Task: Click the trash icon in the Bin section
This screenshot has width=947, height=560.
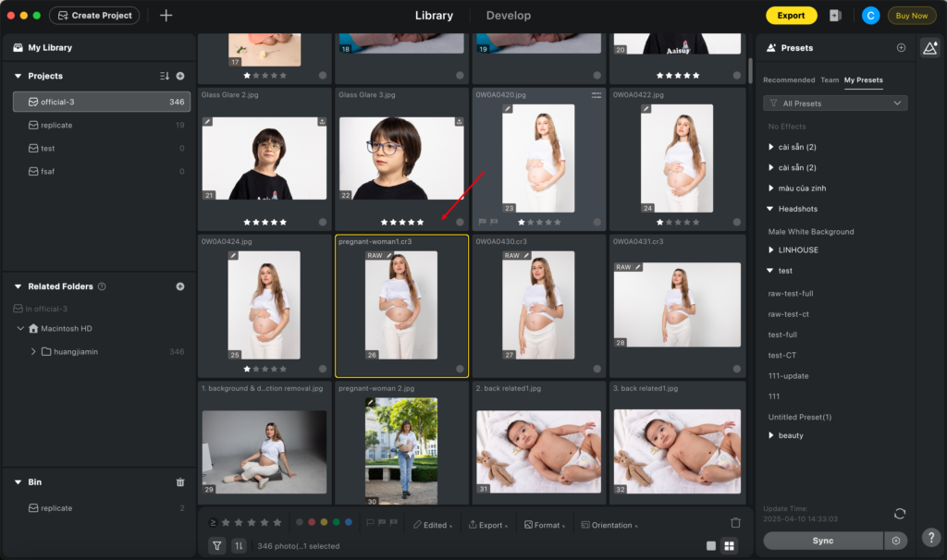Action: click(180, 481)
